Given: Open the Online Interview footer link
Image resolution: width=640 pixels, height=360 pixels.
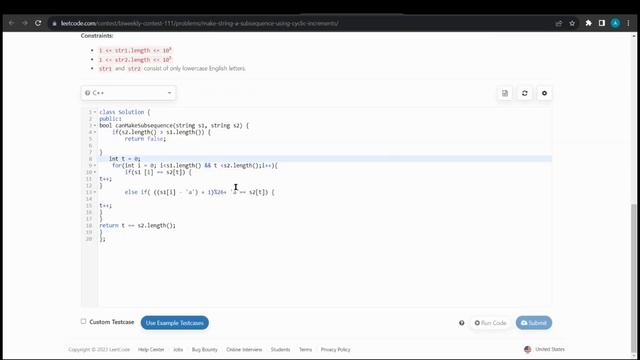Looking at the screenshot, I should [x=244, y=349].
